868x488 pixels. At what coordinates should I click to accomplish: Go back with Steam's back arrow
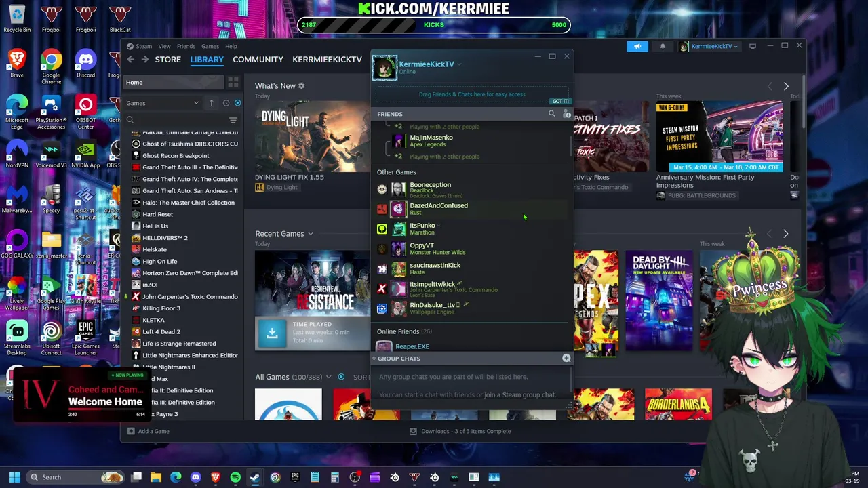pos(131,60)
